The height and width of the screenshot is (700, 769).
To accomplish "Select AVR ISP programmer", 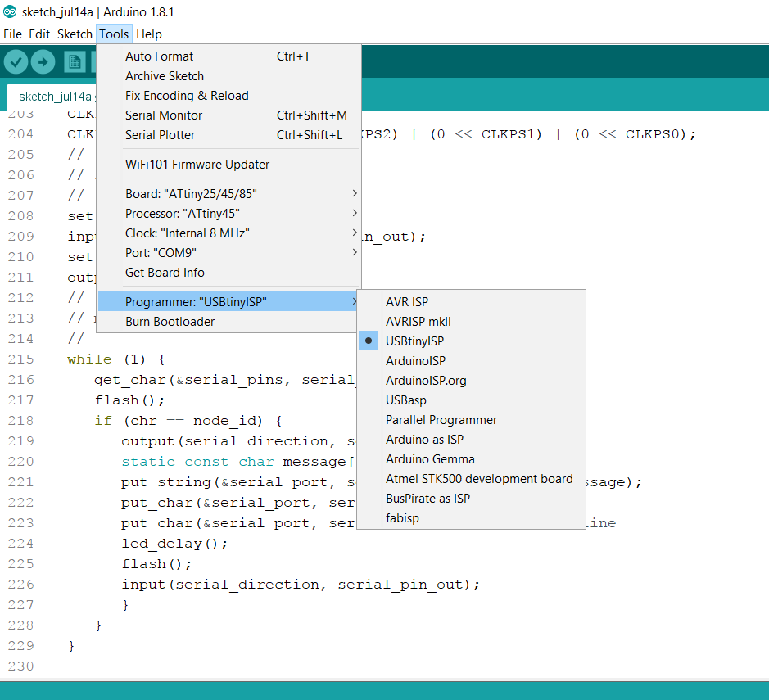I will (x=471, y=302).
